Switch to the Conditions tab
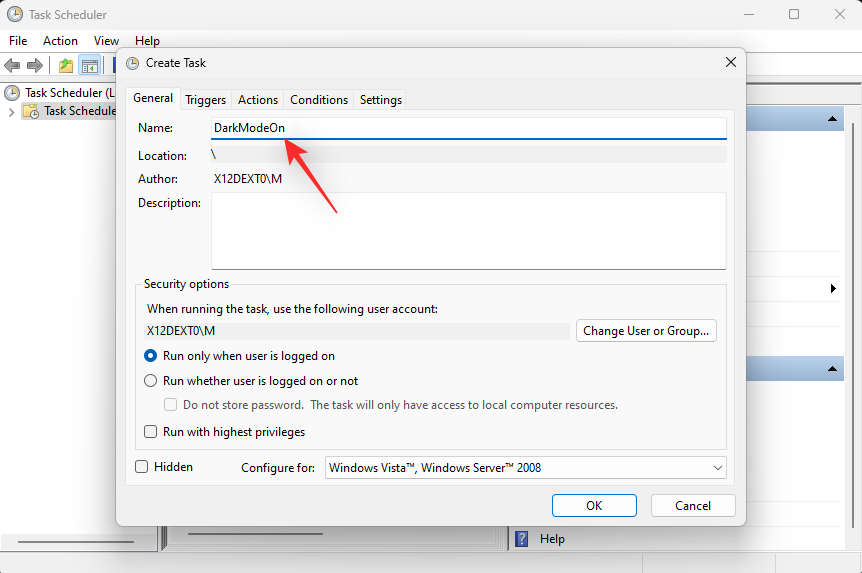This screenshot has width=862, height=573. coord(319,100)
